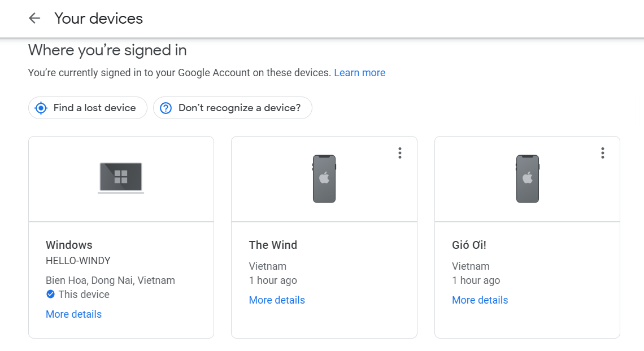The width and height of the screenshot is (644, 351).
Task: Click the iPhone icon on The Wind card
Action: [x=324, y=178]
